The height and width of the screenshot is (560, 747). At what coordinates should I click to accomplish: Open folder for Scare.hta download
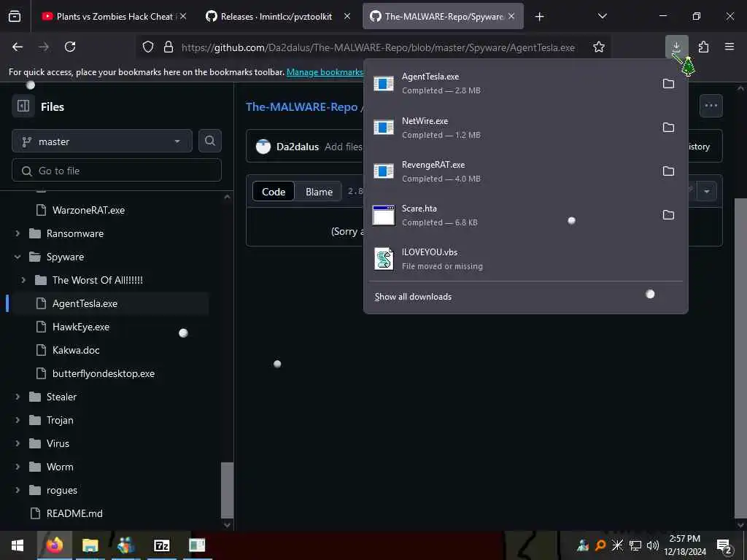(668, 215)
